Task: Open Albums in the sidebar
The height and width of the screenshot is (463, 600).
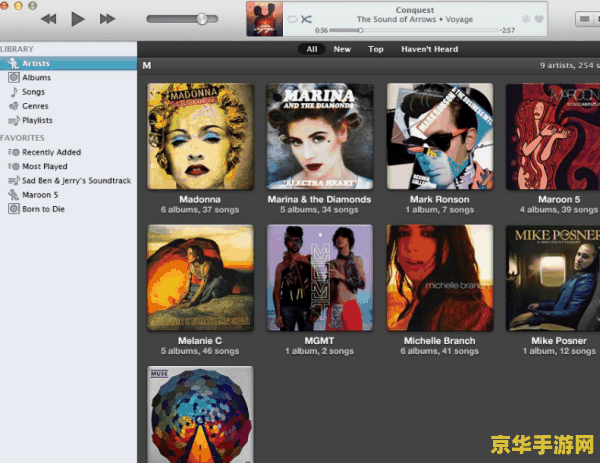Action: point(36,77)
